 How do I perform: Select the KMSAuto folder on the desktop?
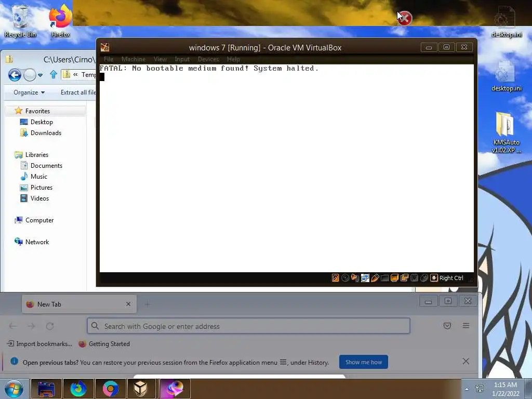[506, 132]
